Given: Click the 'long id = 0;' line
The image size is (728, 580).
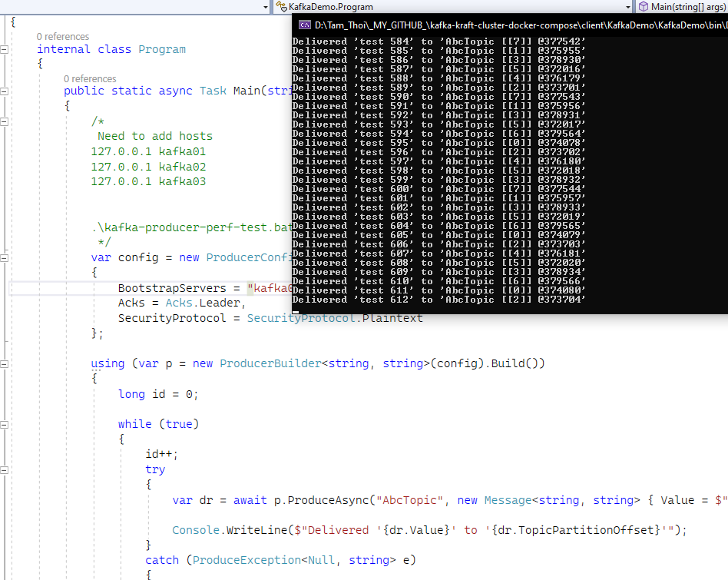Looking at the screenshot, I should tap(158, 394).
